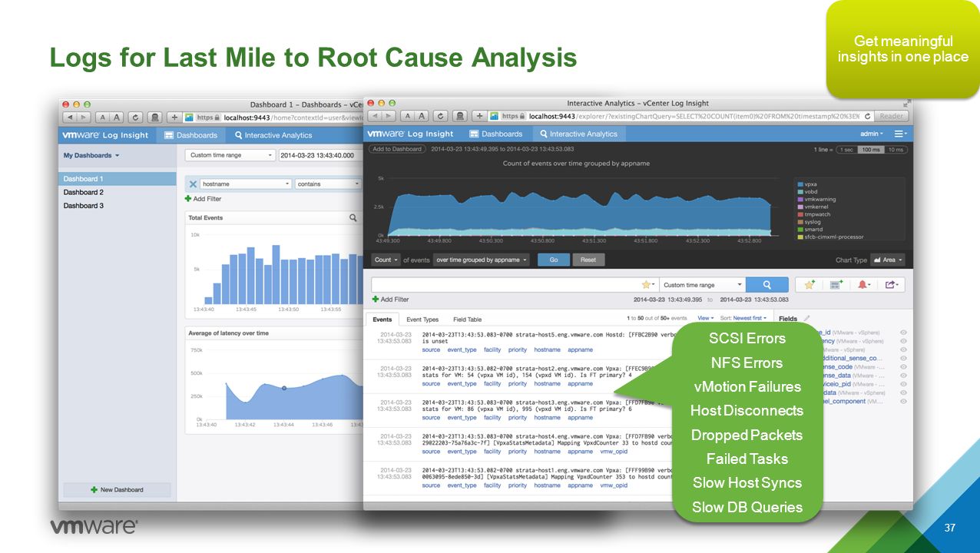Open the hamburger menu next to admin
This screenshot has width=980, height=553.
tap(899, 134)
